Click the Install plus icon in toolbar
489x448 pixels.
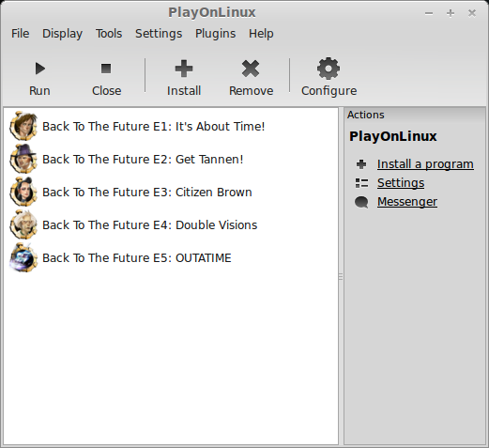click(184, 69)
